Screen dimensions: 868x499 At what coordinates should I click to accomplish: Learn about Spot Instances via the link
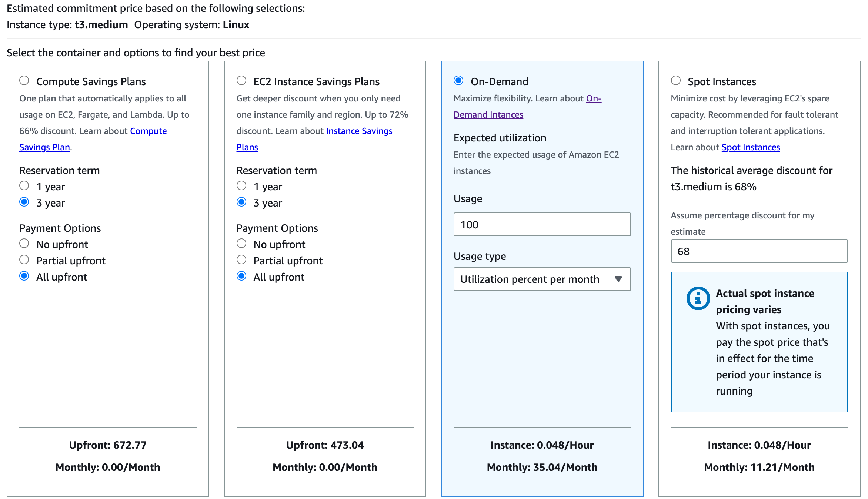(750, 147)
